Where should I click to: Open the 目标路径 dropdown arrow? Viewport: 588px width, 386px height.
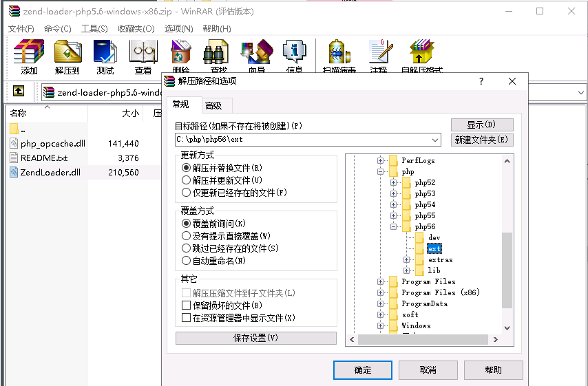coord(434,139)
